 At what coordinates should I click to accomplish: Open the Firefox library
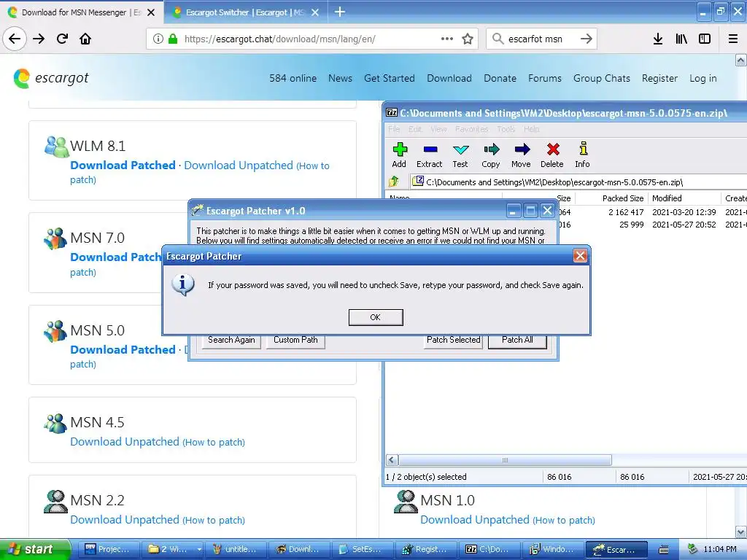[x=681, y=39]
